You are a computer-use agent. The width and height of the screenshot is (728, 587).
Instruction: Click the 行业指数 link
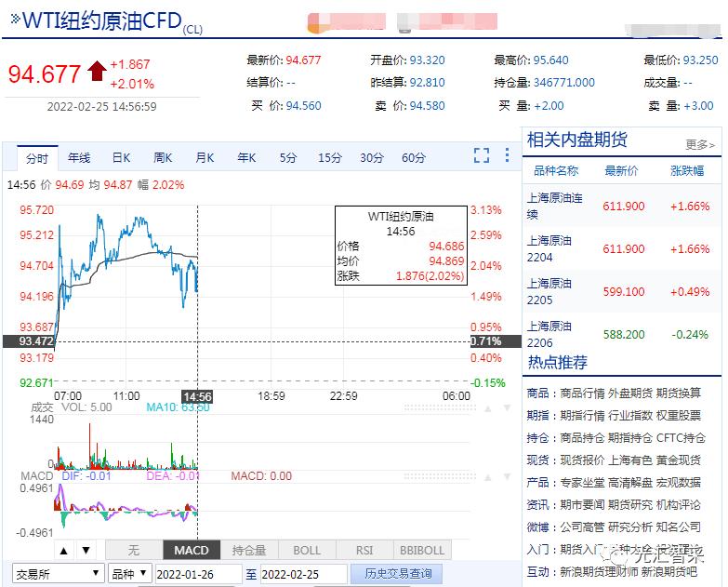(630, 416)
